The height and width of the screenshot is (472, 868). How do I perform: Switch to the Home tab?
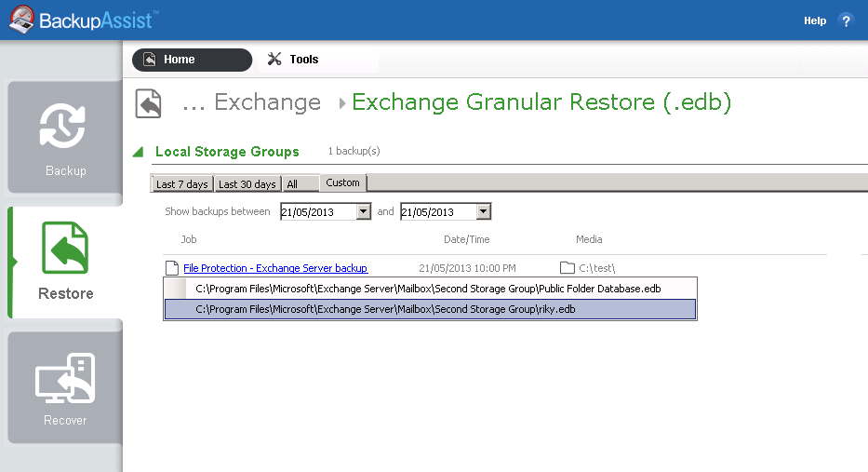(x=192, y=60)
